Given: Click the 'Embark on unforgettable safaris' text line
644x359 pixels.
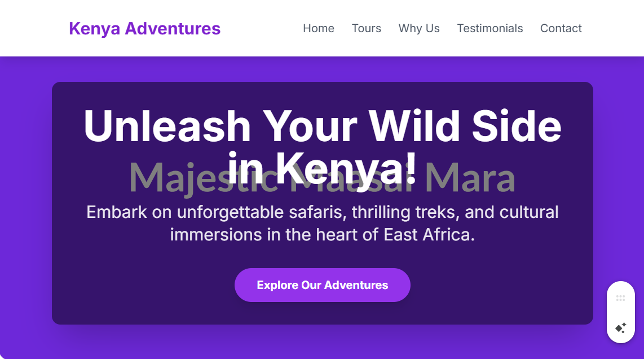Looking at the screenshot, I should tap(323, 212).
